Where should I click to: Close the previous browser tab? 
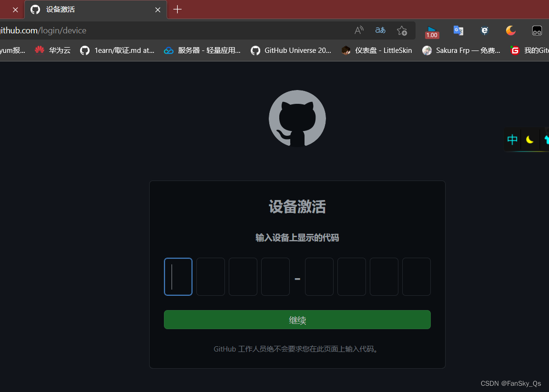click(15, 10)
